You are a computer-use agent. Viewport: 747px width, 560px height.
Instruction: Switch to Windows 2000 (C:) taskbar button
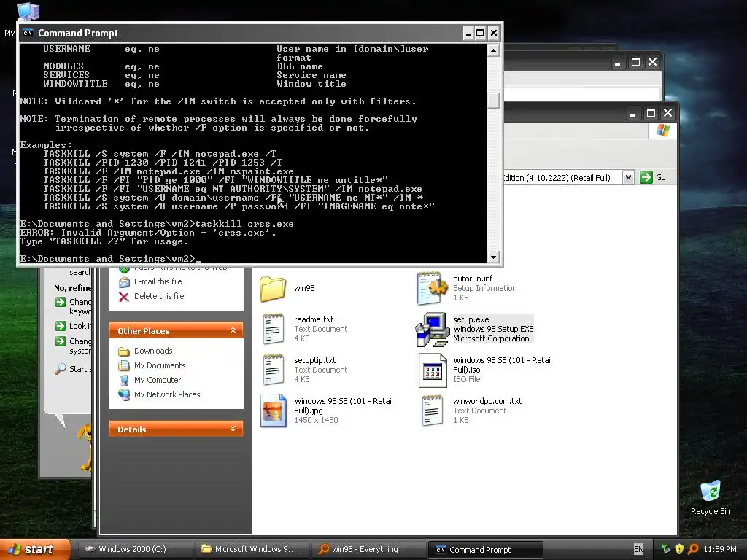tap(134, 549)
